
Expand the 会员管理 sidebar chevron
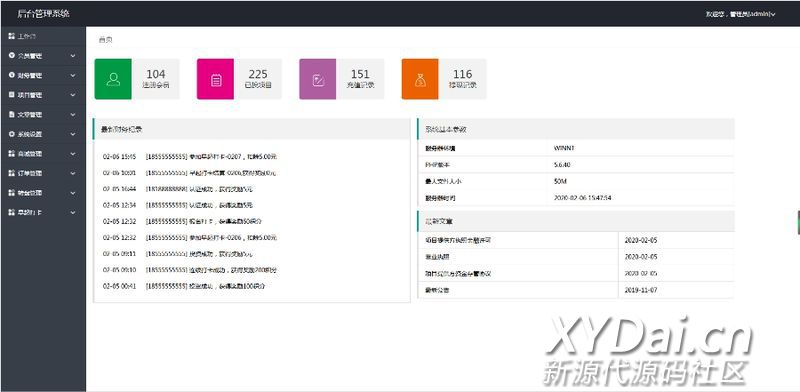tap(73, 56)
